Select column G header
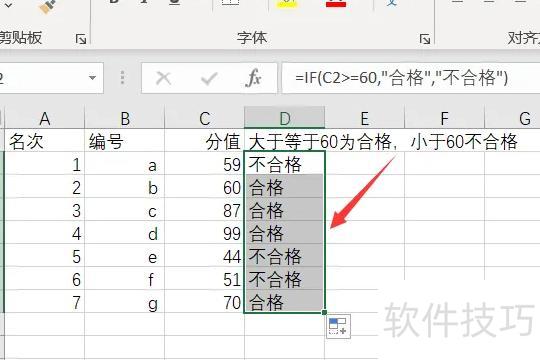 tap(512, 119)
